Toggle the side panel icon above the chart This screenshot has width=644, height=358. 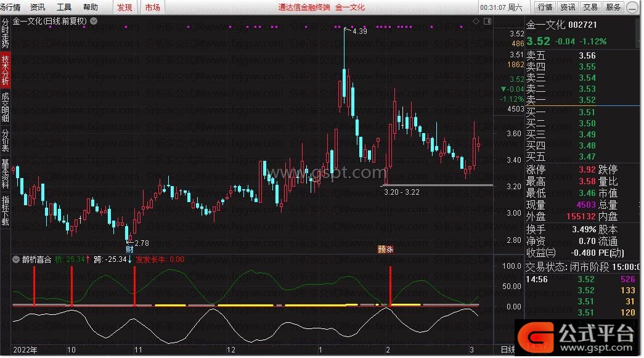(487, 21)
